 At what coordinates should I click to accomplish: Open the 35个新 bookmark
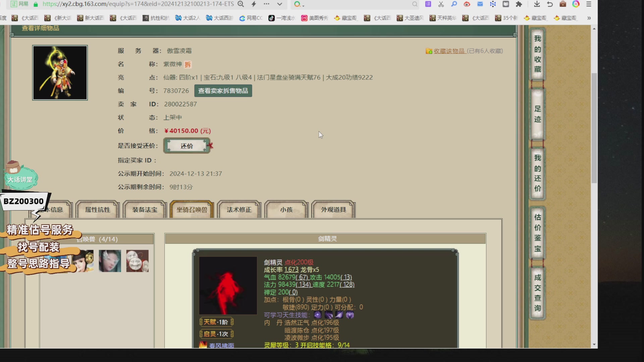click(x=506, y=18)
